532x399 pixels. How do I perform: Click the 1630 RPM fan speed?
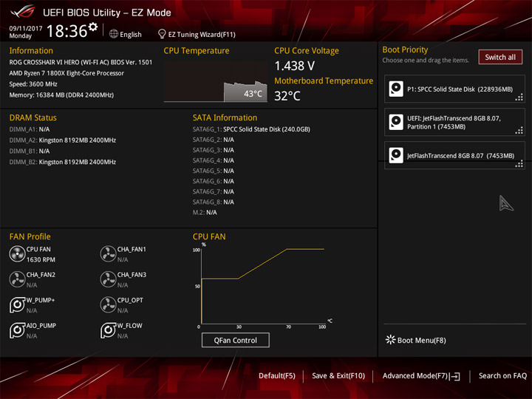(41, 259)
